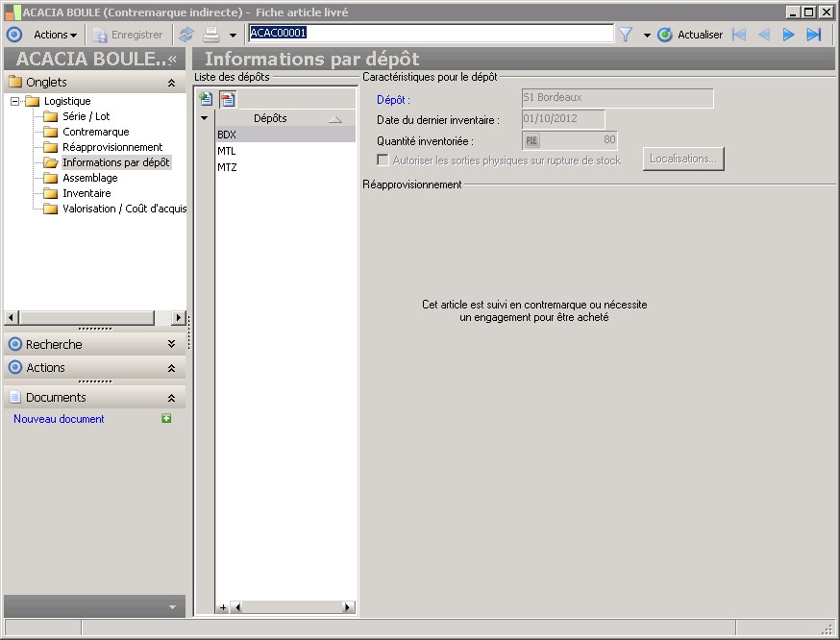The width and height of the screenshot is (840, 640).
Task: Click the filter funnel icon
Action: [x=626, y=35]
